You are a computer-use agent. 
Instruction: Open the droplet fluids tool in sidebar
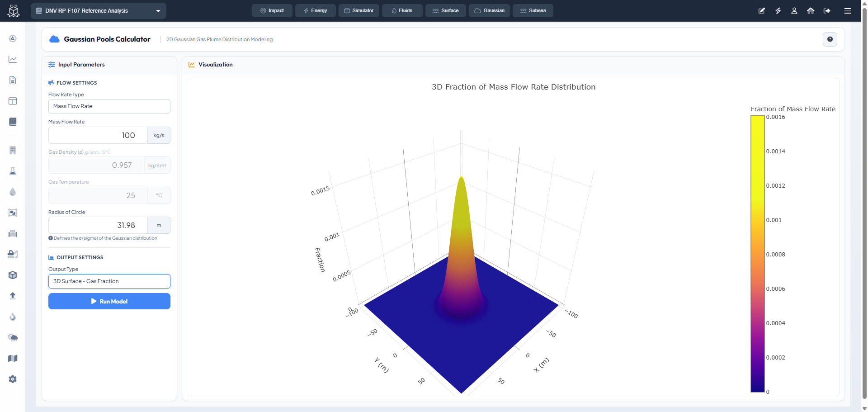click(12, 192)
